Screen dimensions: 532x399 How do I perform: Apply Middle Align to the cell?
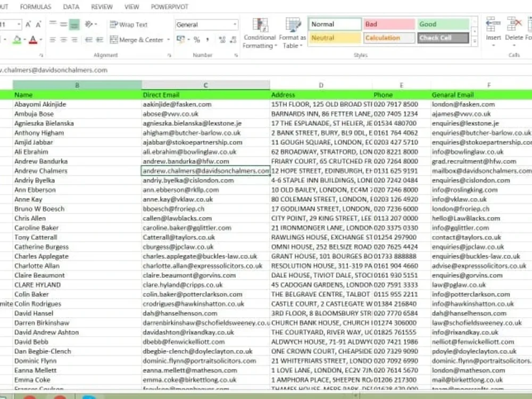click(63, 24)
